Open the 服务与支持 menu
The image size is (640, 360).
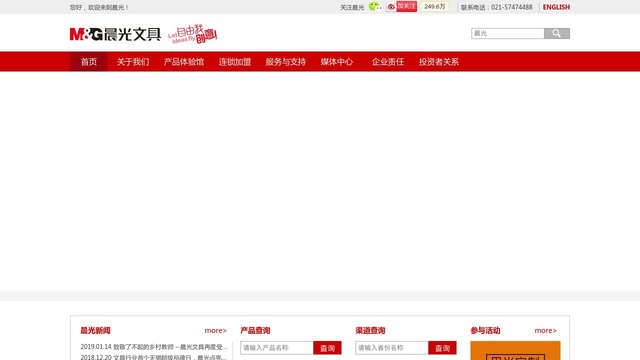[286, 62]
